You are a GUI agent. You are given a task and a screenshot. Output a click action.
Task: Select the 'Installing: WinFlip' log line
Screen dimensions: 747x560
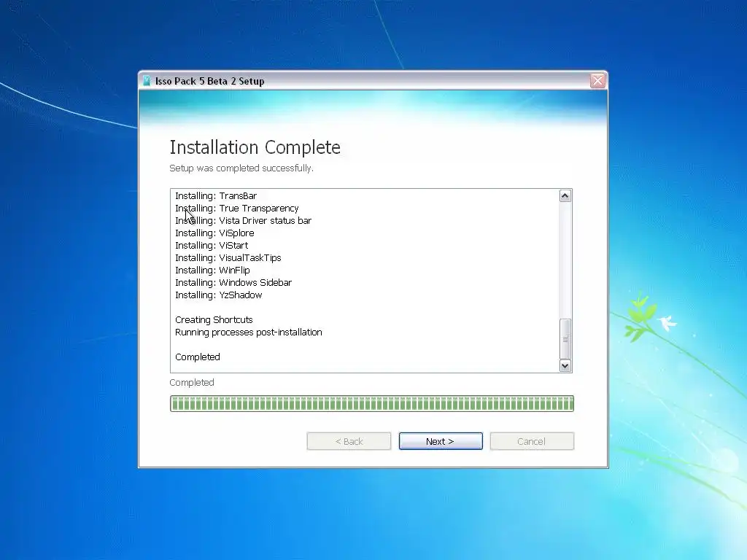click(x=212, y=270)
